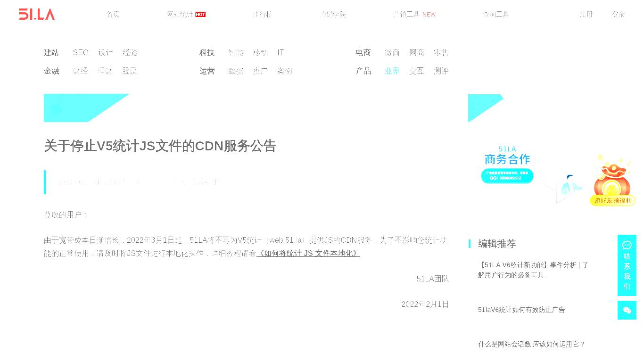The height and width of the screenshot is (362, 644).
Task: Open the 查询工具 menu item
Action: 495,14
